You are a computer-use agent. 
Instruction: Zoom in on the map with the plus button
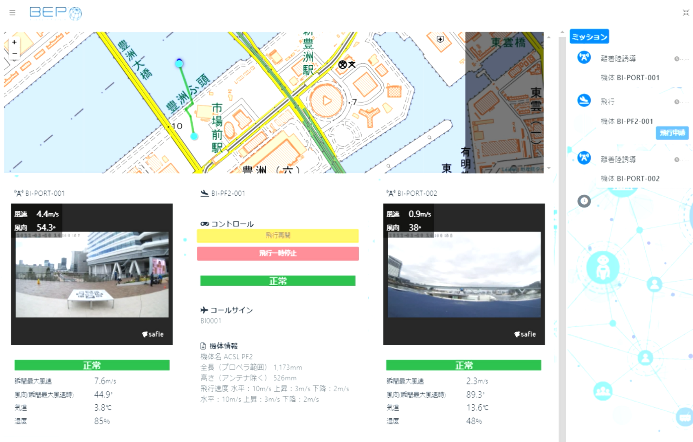tap(15, 42)
